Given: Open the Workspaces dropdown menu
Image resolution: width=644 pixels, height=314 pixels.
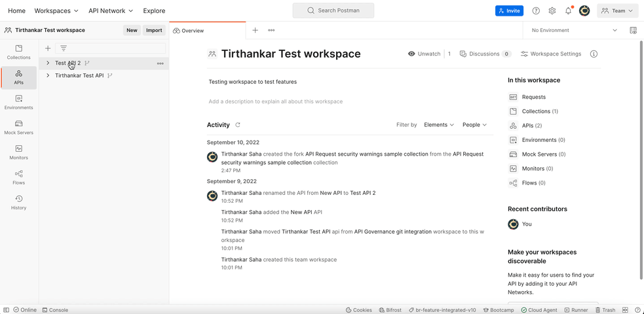Looking at the screenshot, I should click(x=56, y=11).
